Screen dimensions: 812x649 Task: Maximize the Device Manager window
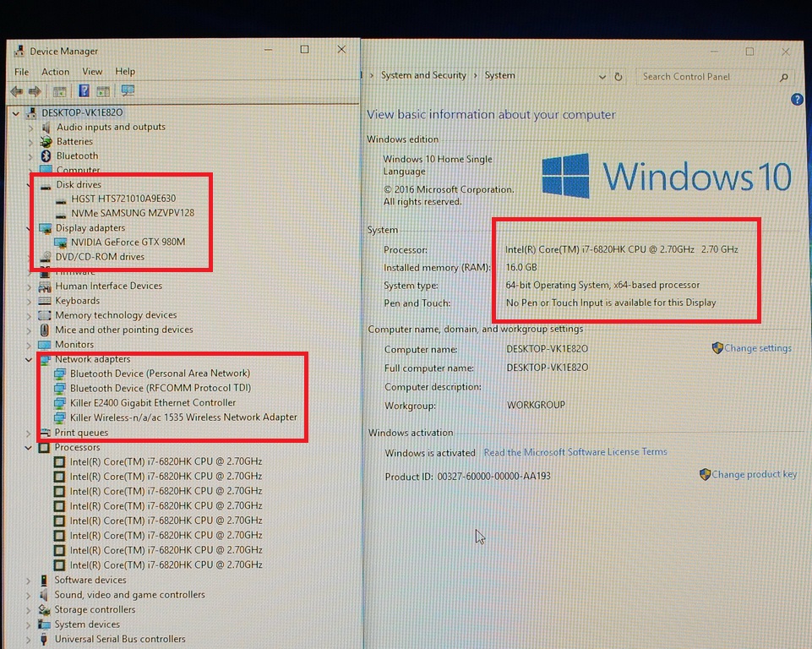coord(304,49)
